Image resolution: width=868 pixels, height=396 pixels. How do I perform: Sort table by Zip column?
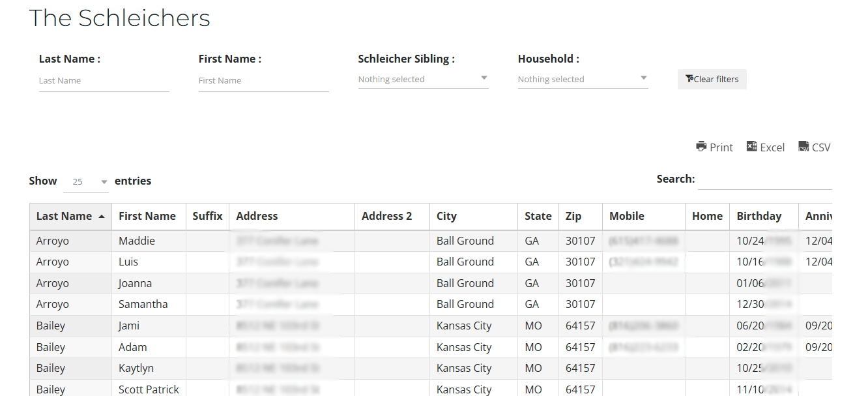tap(573, 217)
